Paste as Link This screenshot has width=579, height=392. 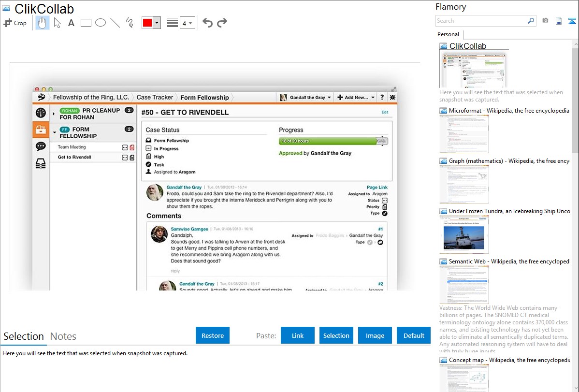[298, 335]
